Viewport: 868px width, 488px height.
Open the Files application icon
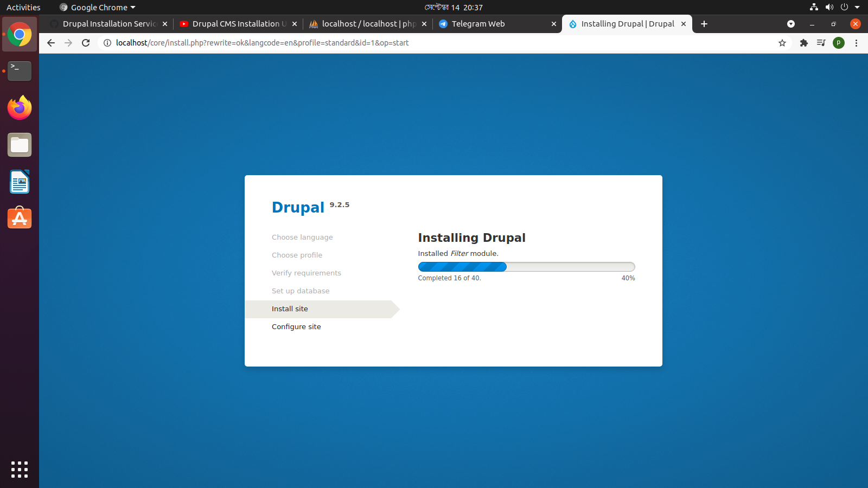click(x=20, y=145)
